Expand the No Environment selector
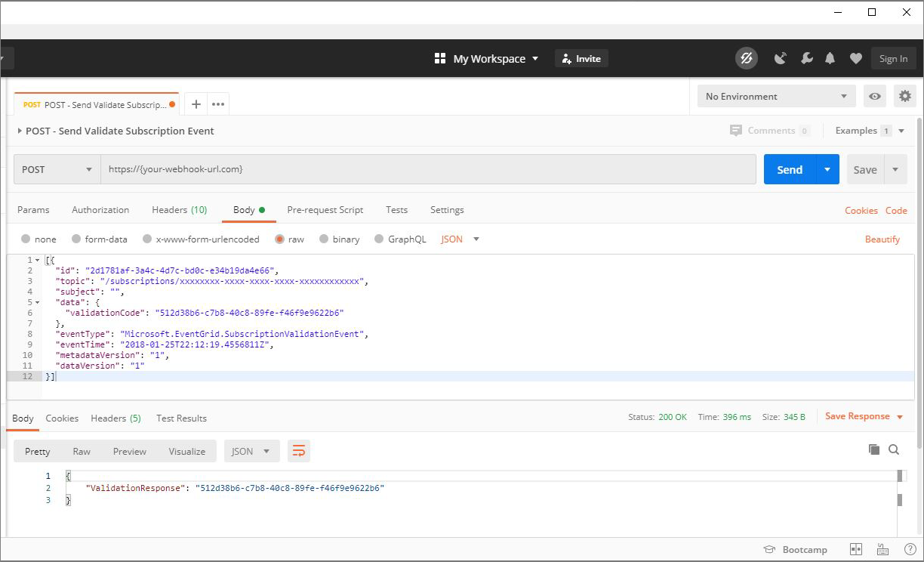 point(776,97)
